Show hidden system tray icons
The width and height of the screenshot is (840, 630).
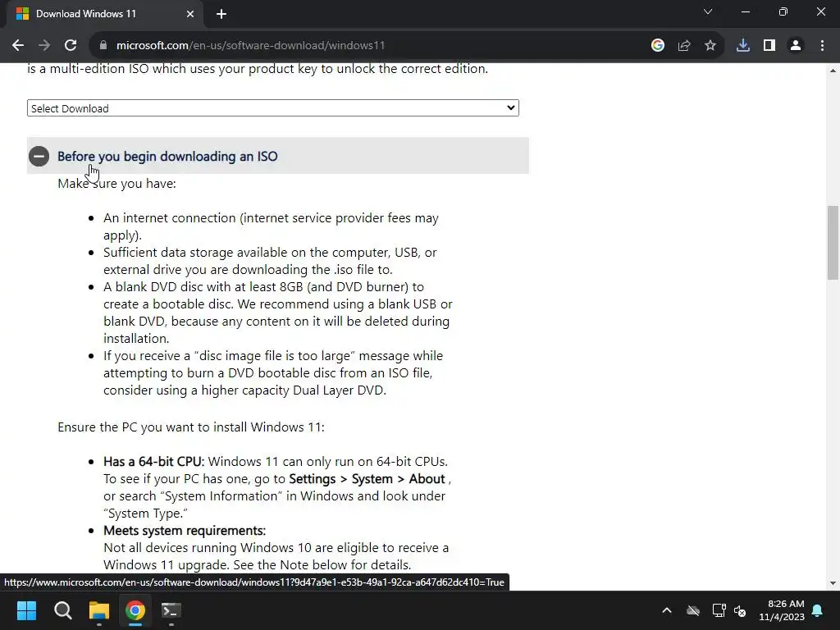click(x=667, y=610)
